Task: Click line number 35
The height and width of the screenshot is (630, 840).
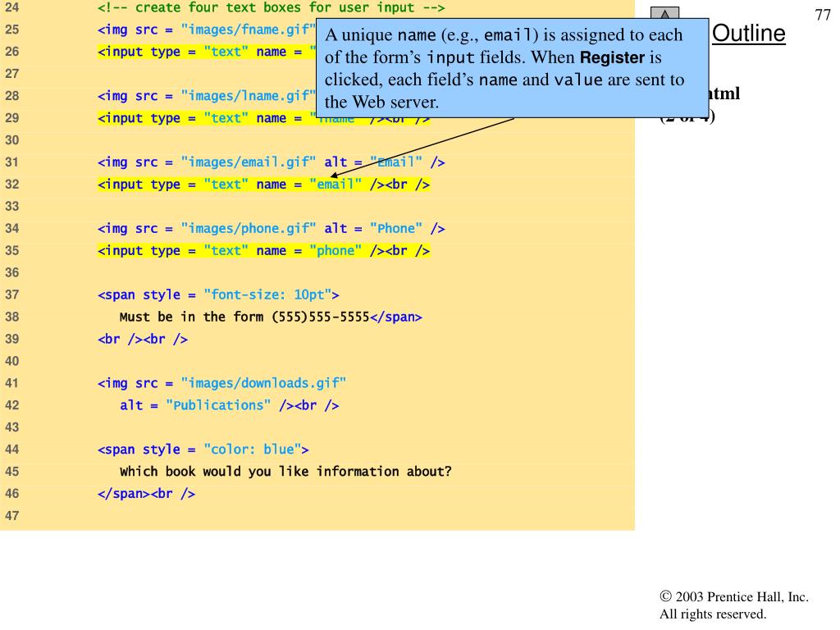Action: [x=11, y=251]
